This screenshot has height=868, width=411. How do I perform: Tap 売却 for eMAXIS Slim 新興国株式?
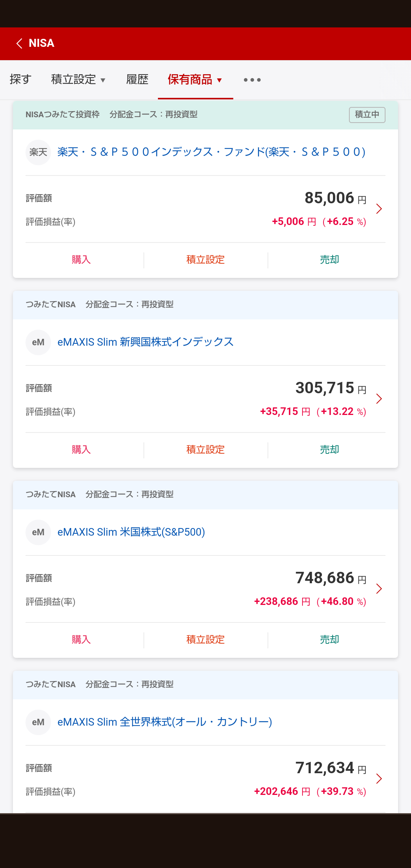tap(329, 450)
